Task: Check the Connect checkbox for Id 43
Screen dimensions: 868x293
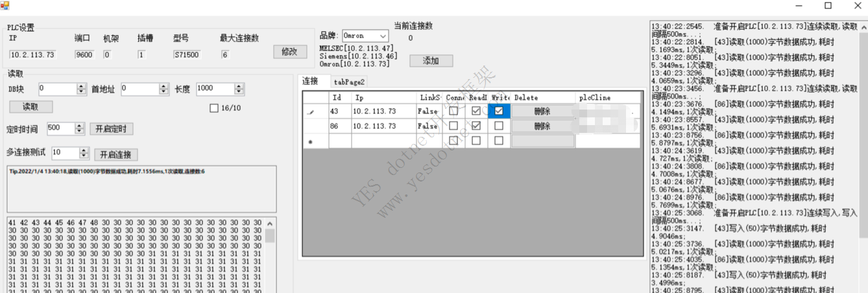Action: [x=453, y=111]
